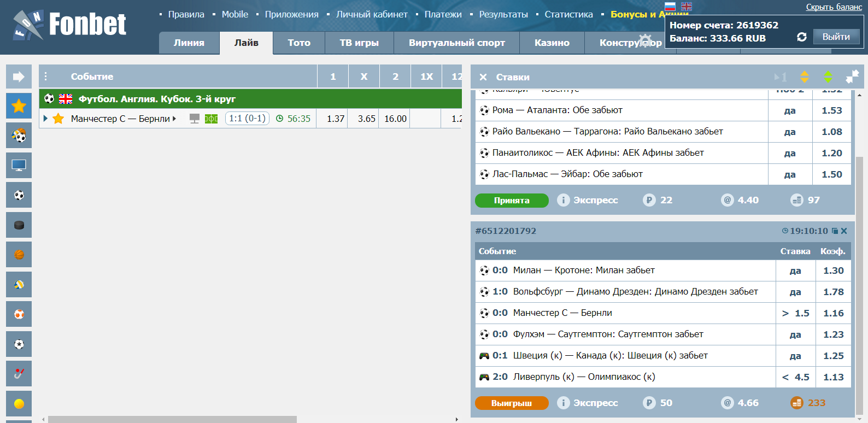Screen dimensions: 868x423
Task: Open match field tracker for Манчестер С
Action: click(x=211, y=119)
